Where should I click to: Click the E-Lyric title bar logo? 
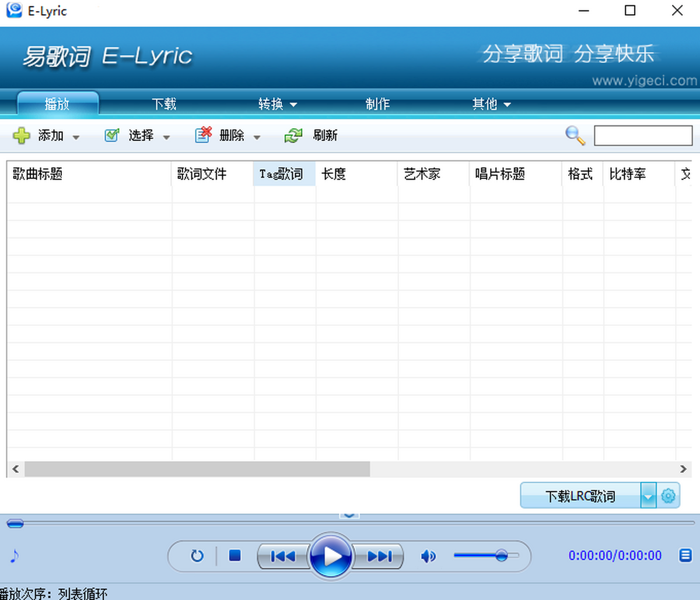[14, 10]
